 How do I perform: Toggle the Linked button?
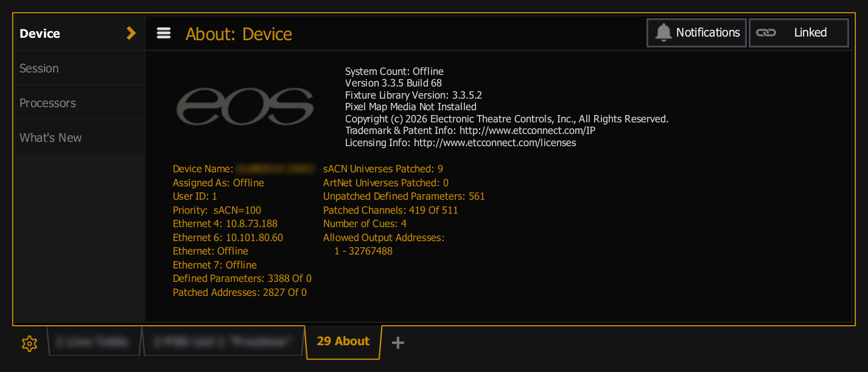[798, 33]
